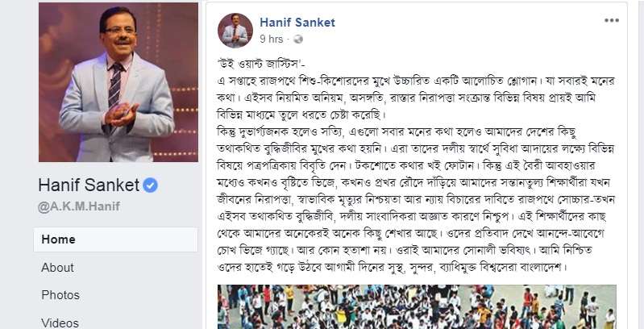Click the @A.K.M.Hanif username
Screen dimensions: 644x329
pos(79,206)
